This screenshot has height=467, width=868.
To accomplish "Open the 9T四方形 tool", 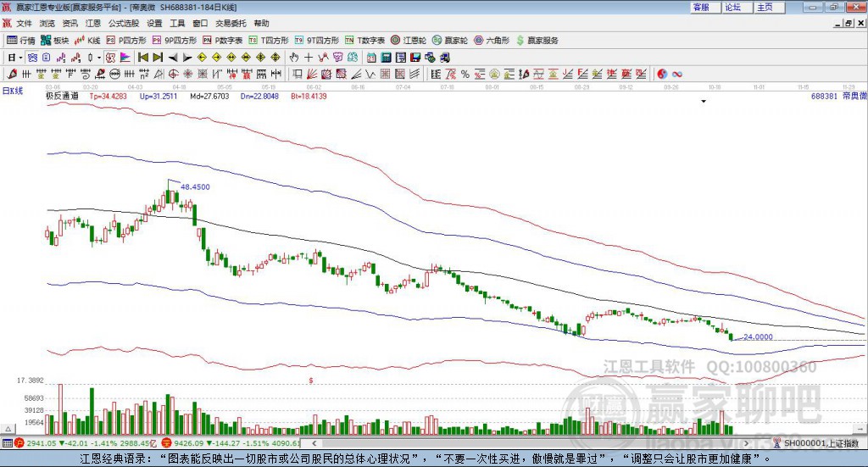I will pyautogui.click(x=317, y=41).
